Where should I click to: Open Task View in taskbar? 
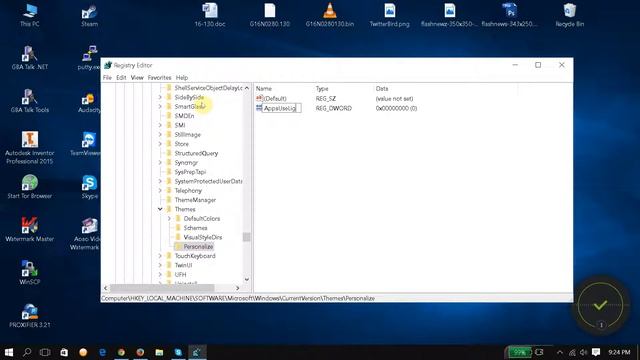click(x=45, y=352)
